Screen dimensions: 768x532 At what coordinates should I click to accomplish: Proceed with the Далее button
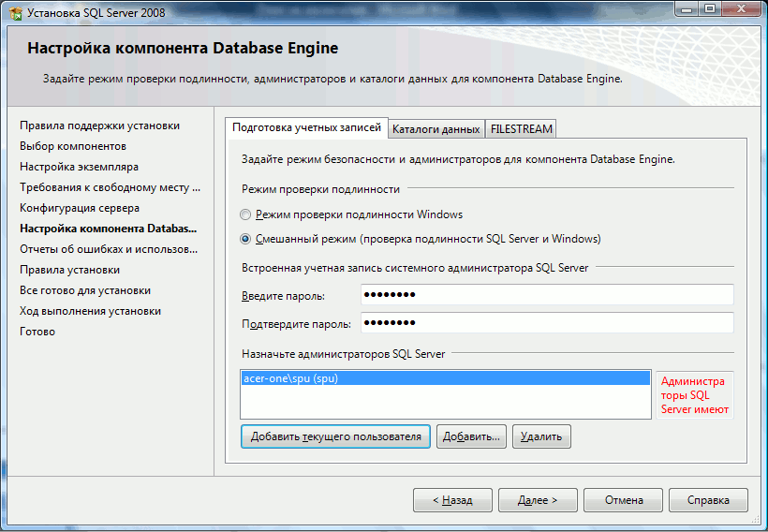[x=538, y=500]
